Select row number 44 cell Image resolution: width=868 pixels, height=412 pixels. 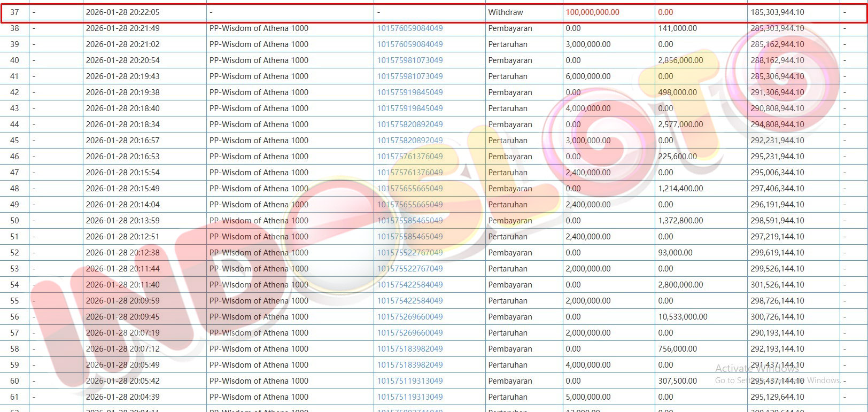coord(14,125)
